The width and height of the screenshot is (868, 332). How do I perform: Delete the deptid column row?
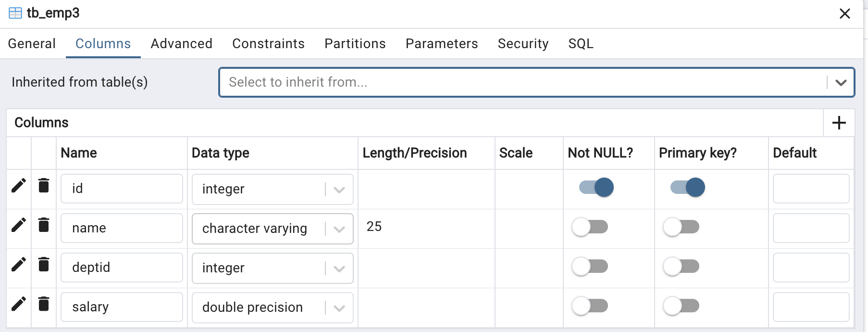point(44,264)
